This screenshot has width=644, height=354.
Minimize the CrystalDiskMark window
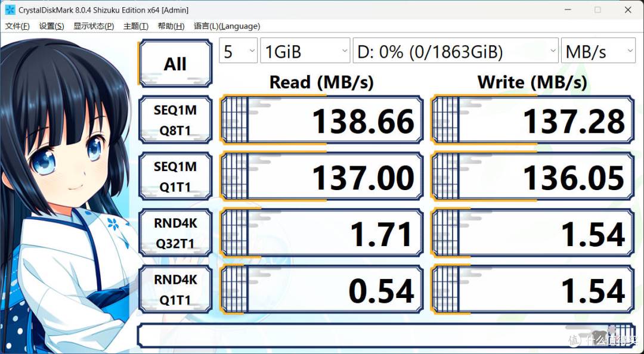[x=568, y=10]
